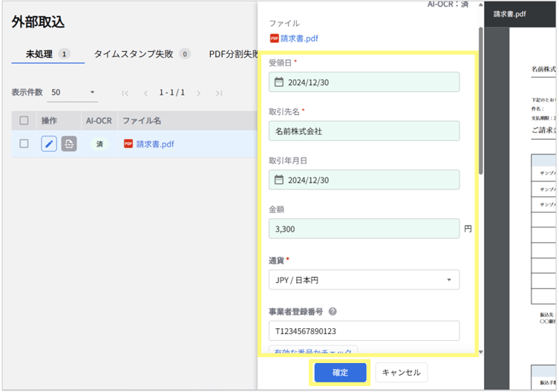Viewport: 559px width, 392px height.
Task: Click the gray scan icon beside the edit button
Action: (x=68, y=144)
